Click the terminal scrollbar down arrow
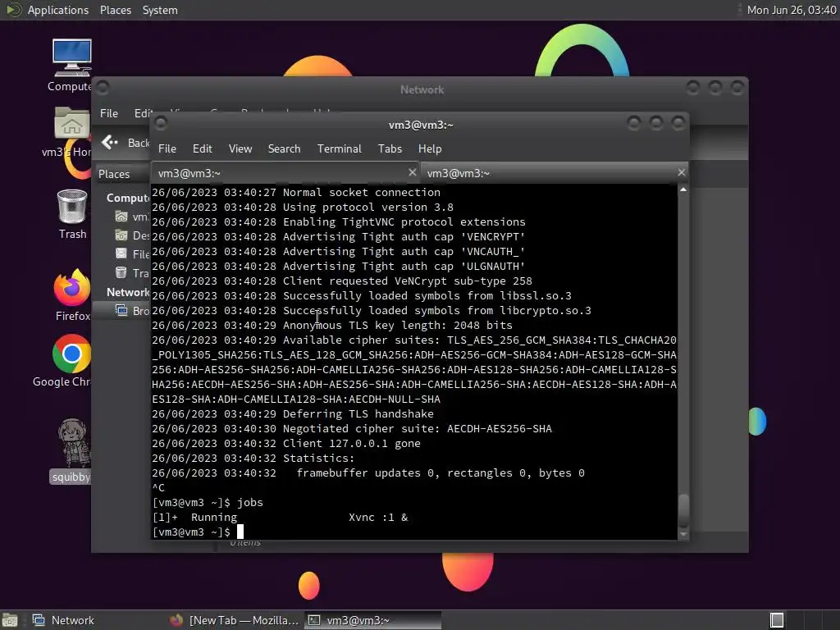Screen dimensions: 840x630 (x=683, y=534)
